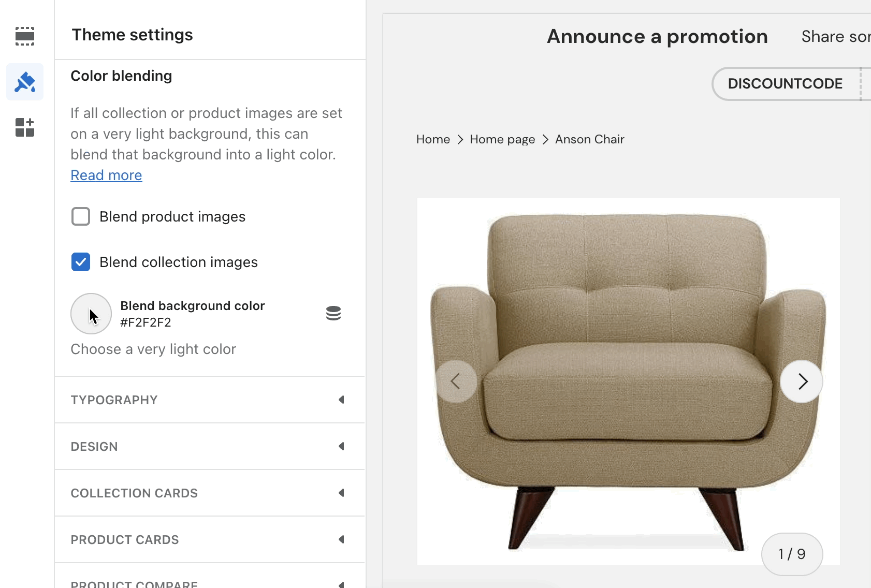Show the next product image
Image resolution: width=871 pixels, height=588 pixels.
[x=802, y=381]
